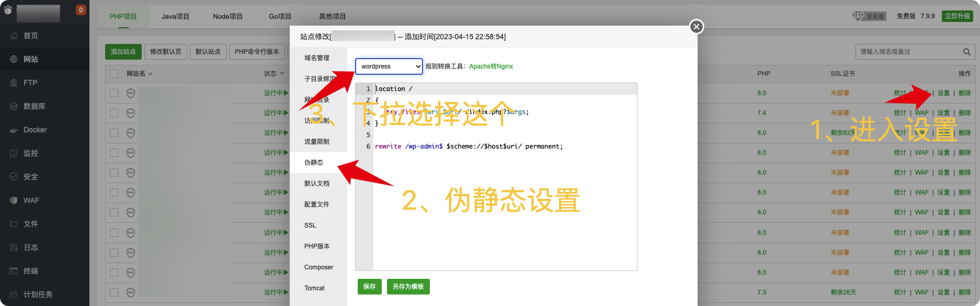
Task: Click the WAF shield icon in sidebar
Action: click(x=14, y=200)
